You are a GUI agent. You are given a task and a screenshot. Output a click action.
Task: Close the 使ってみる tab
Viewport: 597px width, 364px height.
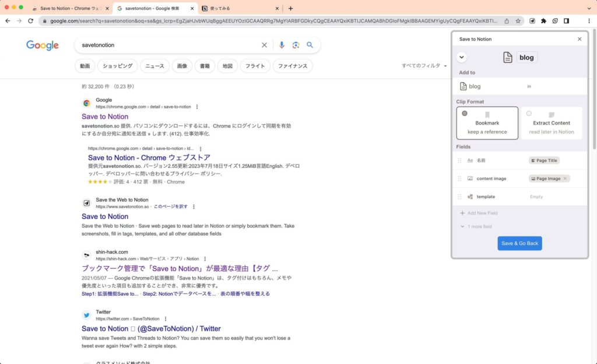277,8
